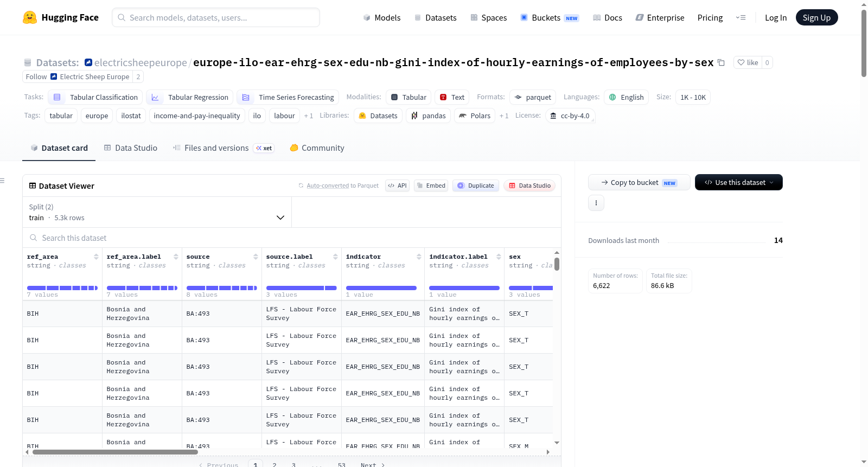Click the table horizontal scrollbar
Image resolution: width=868 pixels, height=467 pixels.
pos(115,452)
